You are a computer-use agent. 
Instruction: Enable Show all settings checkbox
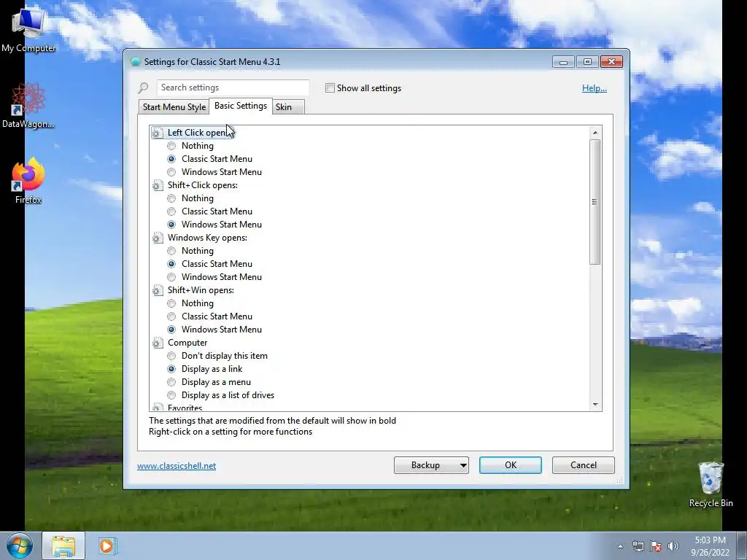click(330, 88)
